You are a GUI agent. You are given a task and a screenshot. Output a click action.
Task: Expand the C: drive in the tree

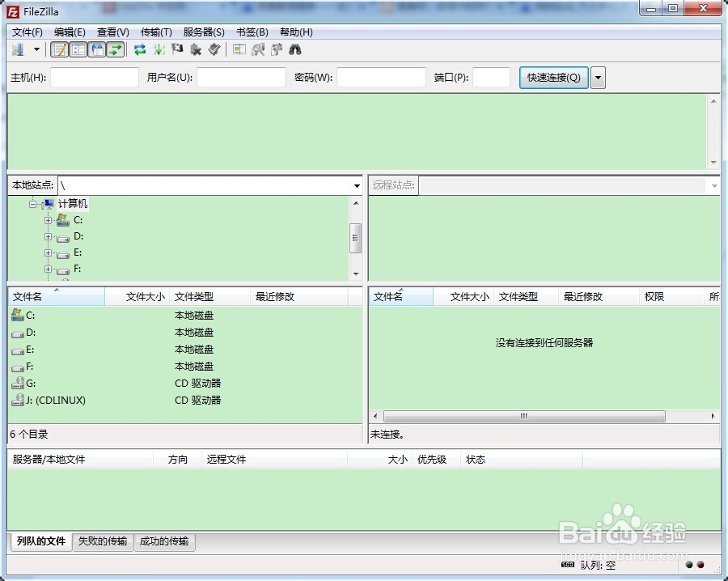click(49, 219)
